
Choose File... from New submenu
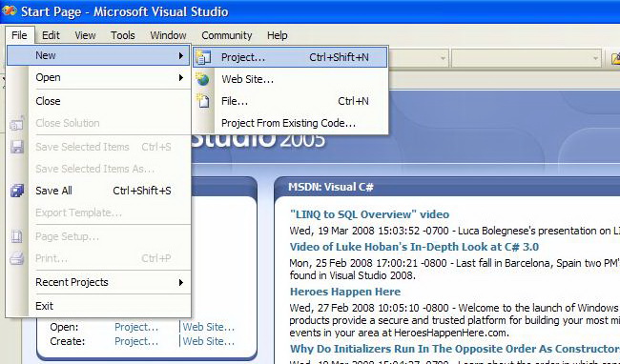pos(290,101)
